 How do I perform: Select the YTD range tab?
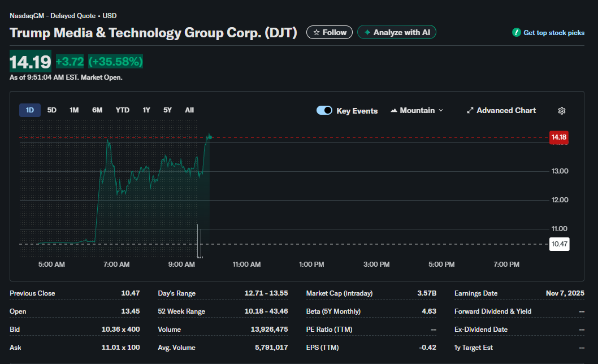(x=123, y=110)
